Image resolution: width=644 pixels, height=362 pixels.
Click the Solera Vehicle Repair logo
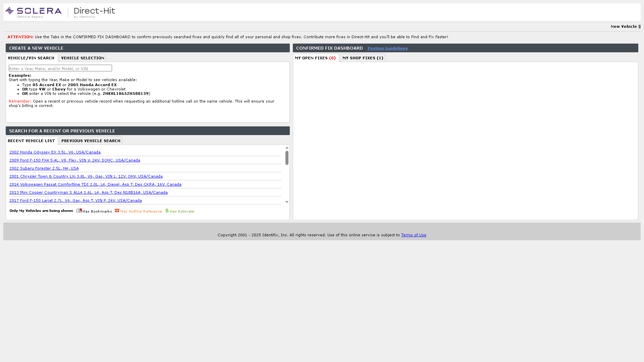tap(34, 12)
